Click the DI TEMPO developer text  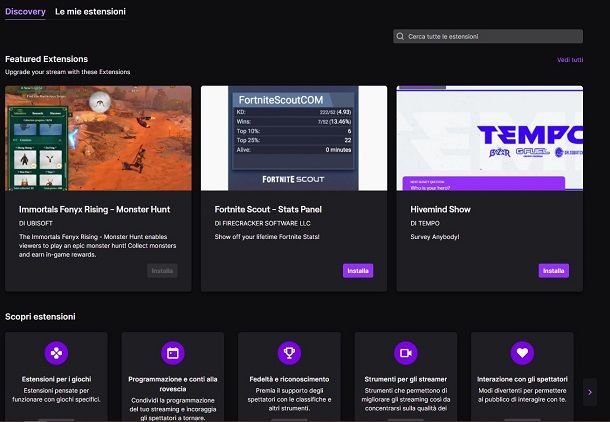tap(425, 223)
